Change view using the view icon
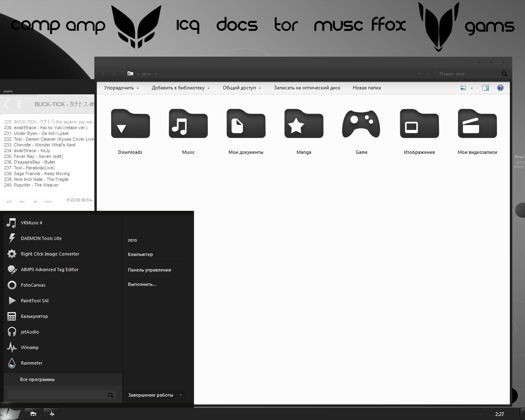Viewport: 525px width, 420px height. coord(463,88)
